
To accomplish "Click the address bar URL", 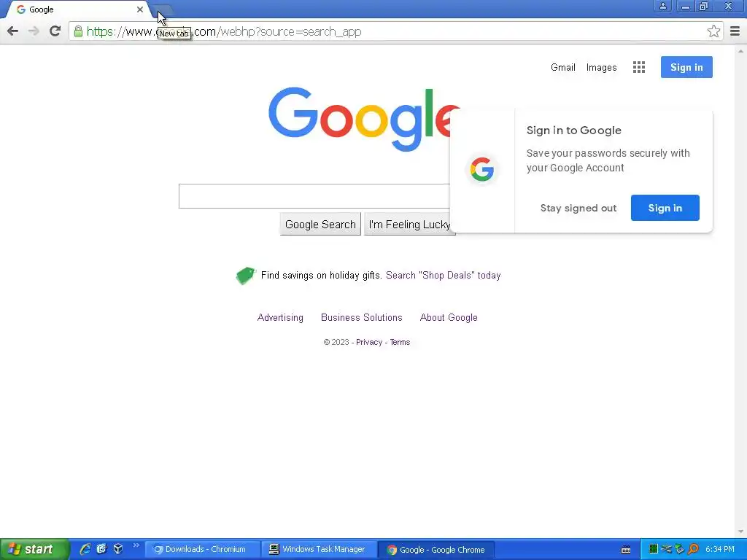I will point(224,31).
